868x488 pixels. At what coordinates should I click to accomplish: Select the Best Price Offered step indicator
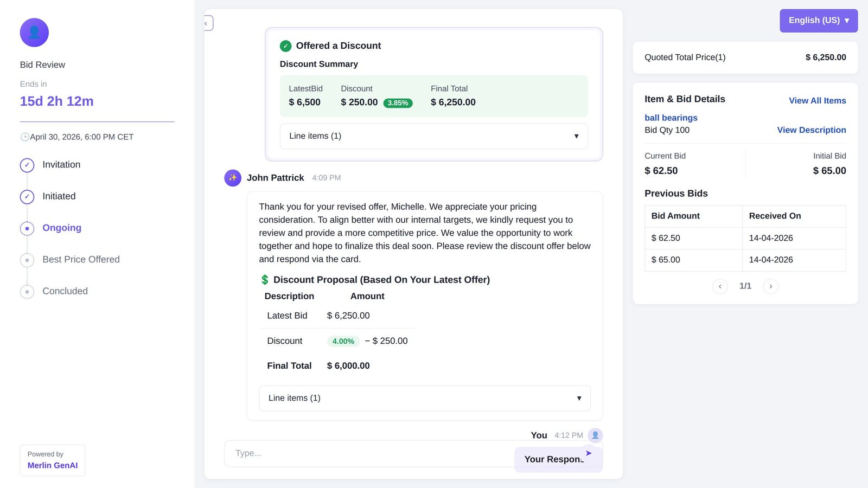pos(27,260)
